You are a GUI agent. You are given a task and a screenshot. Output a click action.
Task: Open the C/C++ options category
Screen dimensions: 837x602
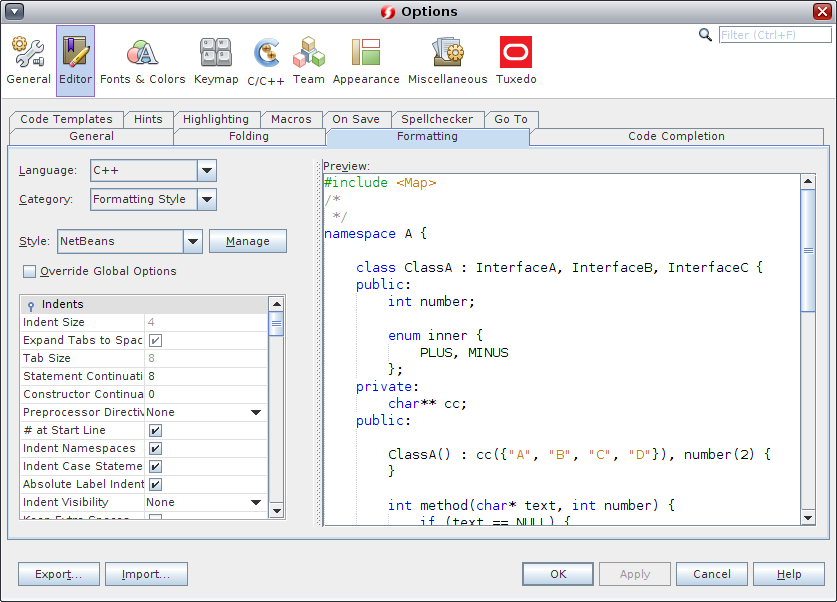(x=266, y=60)
